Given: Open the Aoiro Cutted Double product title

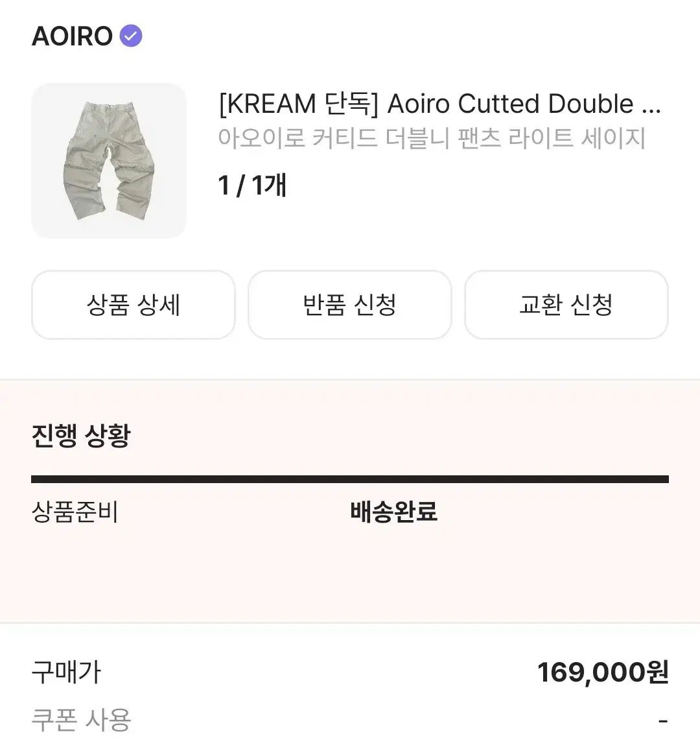Looking at the screenshot, I should [x=439, y=104].
